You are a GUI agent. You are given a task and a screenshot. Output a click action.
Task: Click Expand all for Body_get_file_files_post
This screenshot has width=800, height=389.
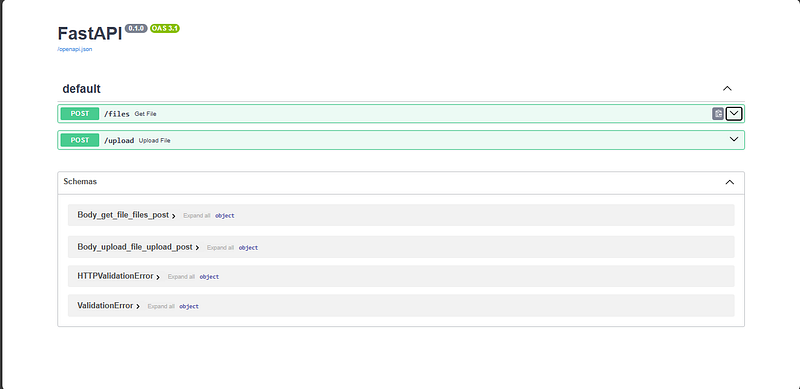196,216
